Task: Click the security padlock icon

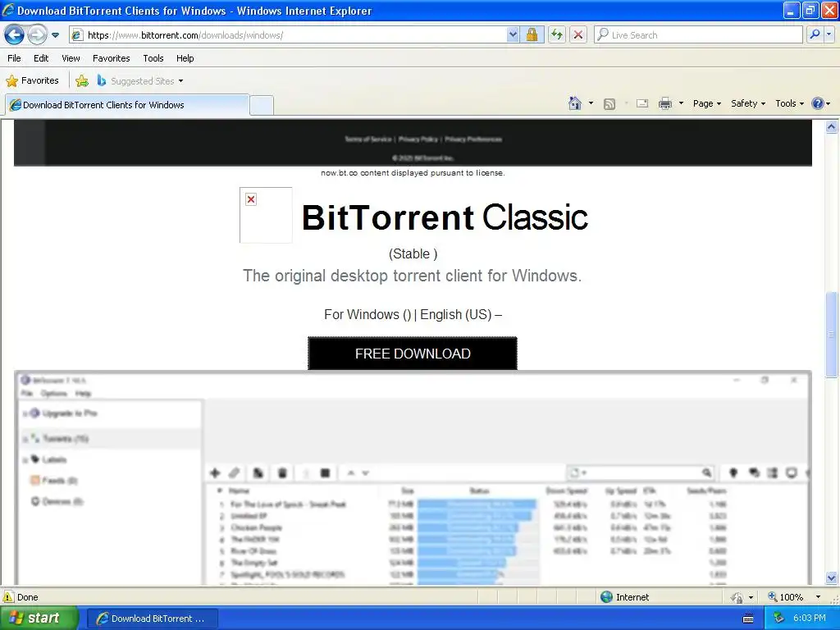Action: (532, 35)
